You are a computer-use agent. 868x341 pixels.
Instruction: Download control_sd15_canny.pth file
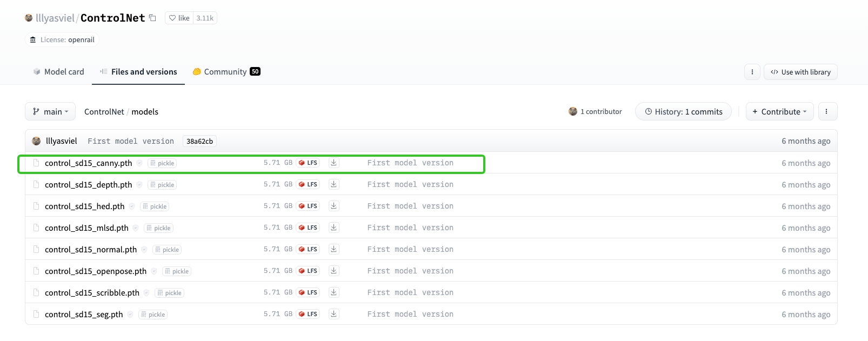pos(334,163)
